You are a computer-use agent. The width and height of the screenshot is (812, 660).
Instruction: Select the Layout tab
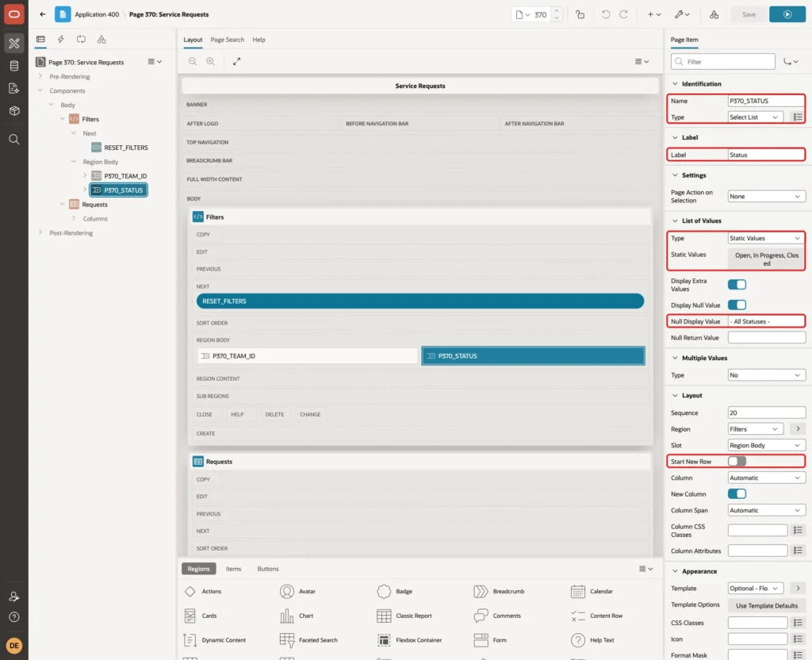[193, 40]
